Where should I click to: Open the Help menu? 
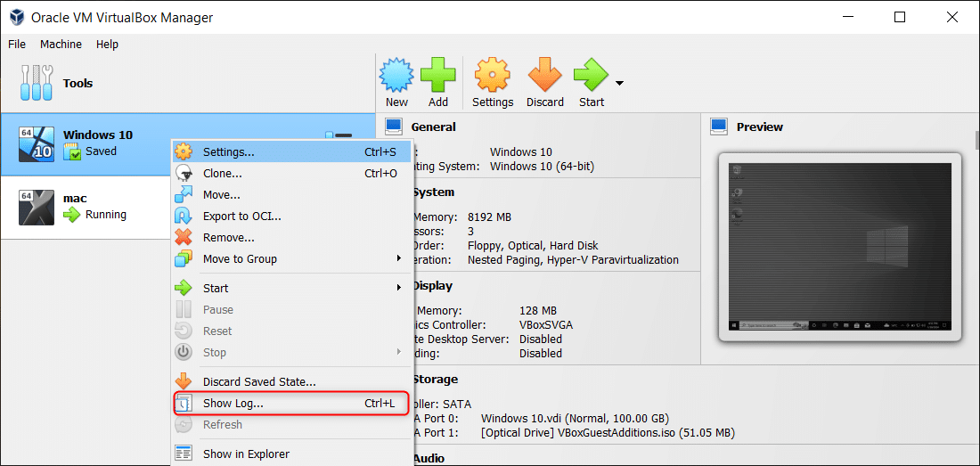107,45
